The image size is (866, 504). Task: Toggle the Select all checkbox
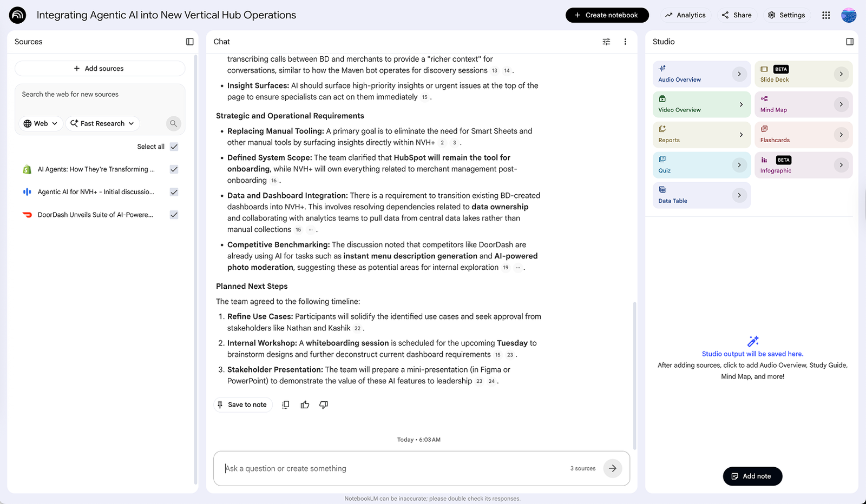point(174,147)
